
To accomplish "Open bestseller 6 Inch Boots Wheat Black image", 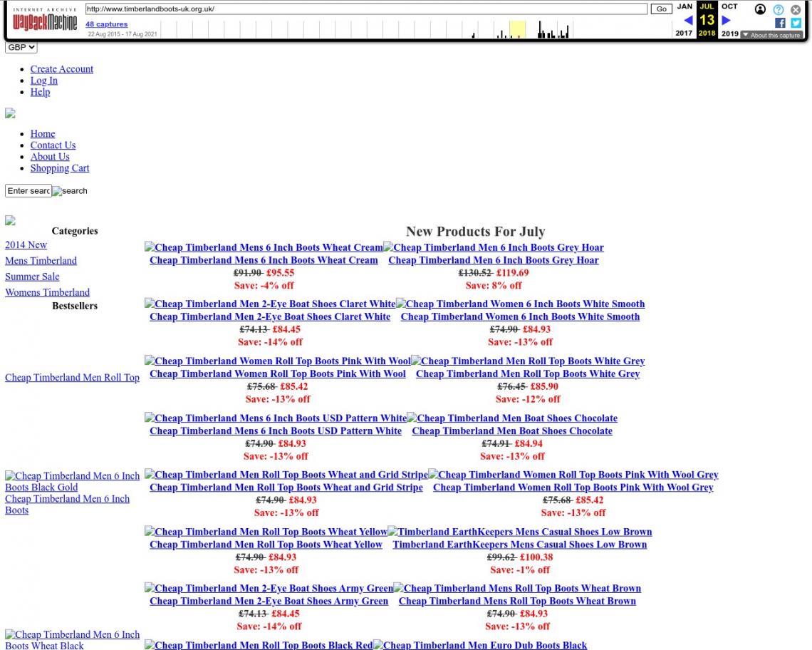I will [72, 640].
